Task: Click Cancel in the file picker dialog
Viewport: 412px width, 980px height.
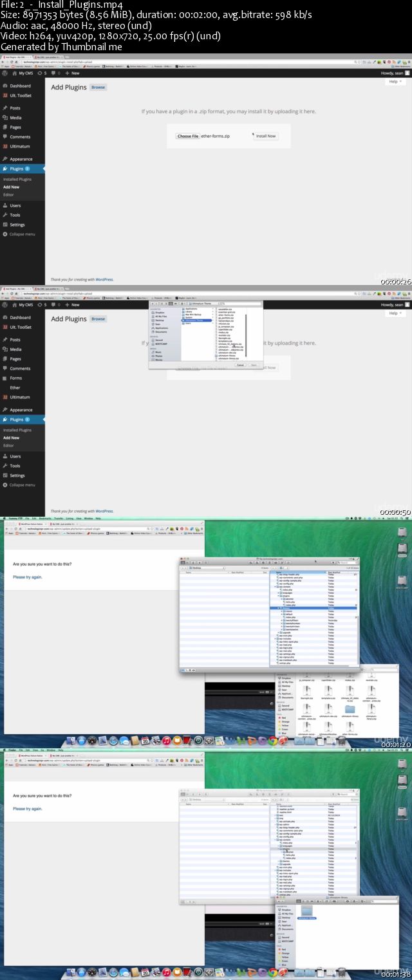Action: pos(240,365)
